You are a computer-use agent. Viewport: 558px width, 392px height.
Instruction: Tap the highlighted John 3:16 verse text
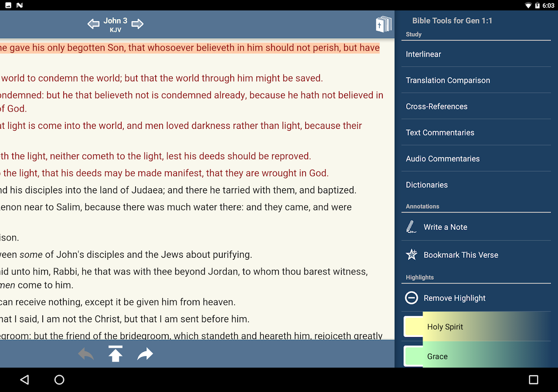coord(190,47)
